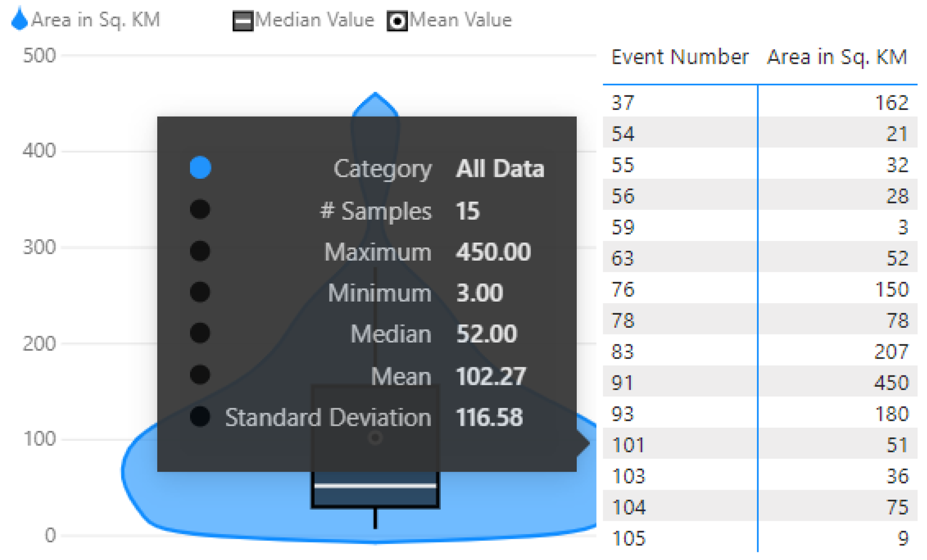Click the y-axis label 500
This screenshot has width=927, height=560.
coord(40,55)
